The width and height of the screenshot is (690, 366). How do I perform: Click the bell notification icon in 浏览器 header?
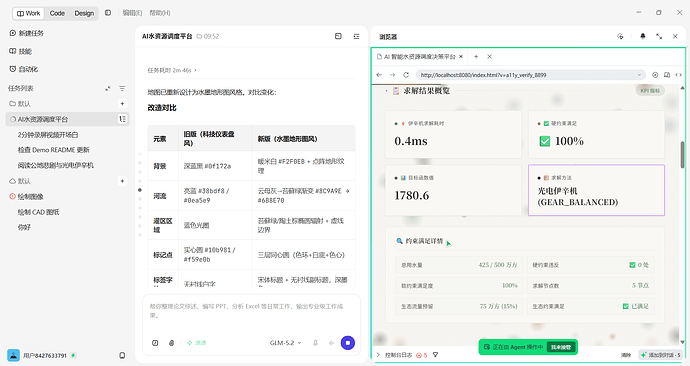click(643, 37)
